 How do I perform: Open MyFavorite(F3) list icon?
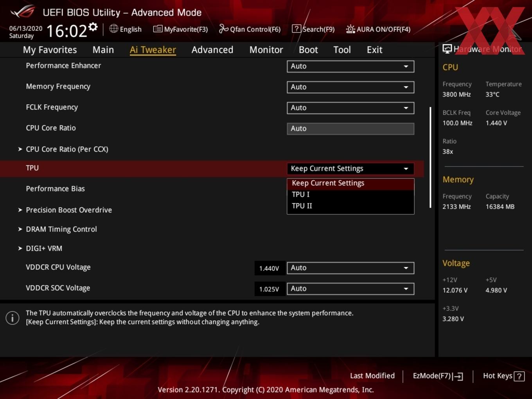158,29
